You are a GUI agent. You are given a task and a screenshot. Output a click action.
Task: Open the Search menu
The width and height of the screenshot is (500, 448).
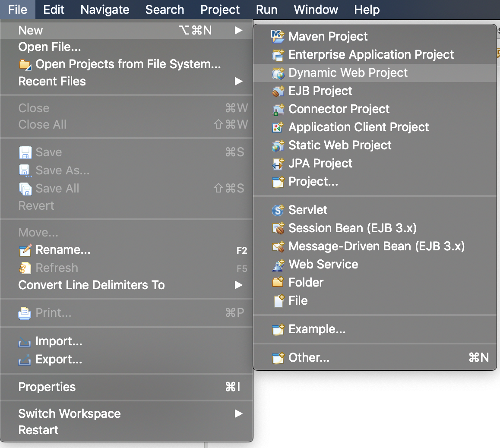coord(165,9)
